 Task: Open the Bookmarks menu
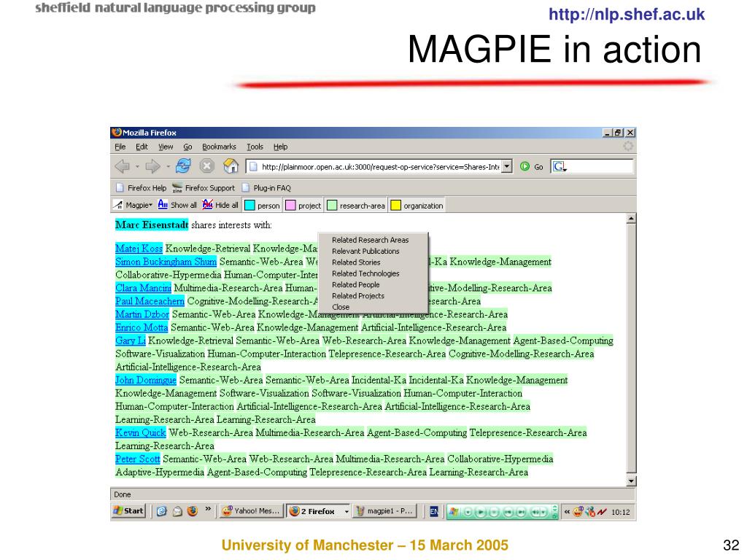point(219,147)
